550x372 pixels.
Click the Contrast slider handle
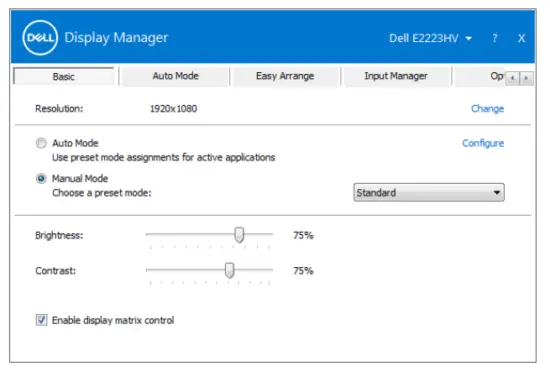pos(229,270)
